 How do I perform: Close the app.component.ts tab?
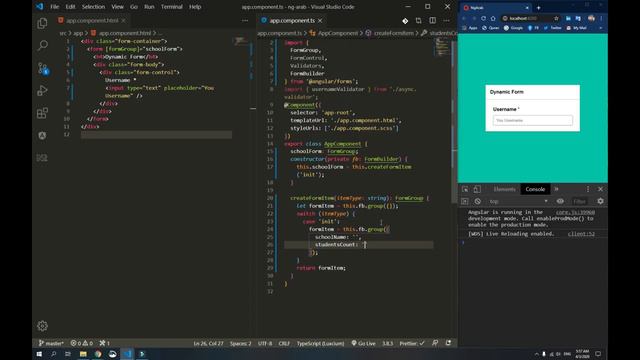[x=320, y=20]
